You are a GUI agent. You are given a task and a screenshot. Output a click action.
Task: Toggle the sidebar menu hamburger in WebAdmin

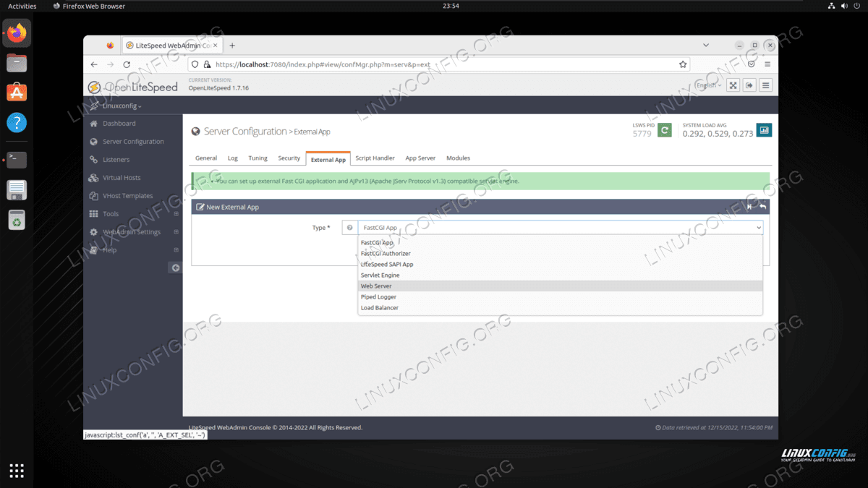click(x=765, y=85)
